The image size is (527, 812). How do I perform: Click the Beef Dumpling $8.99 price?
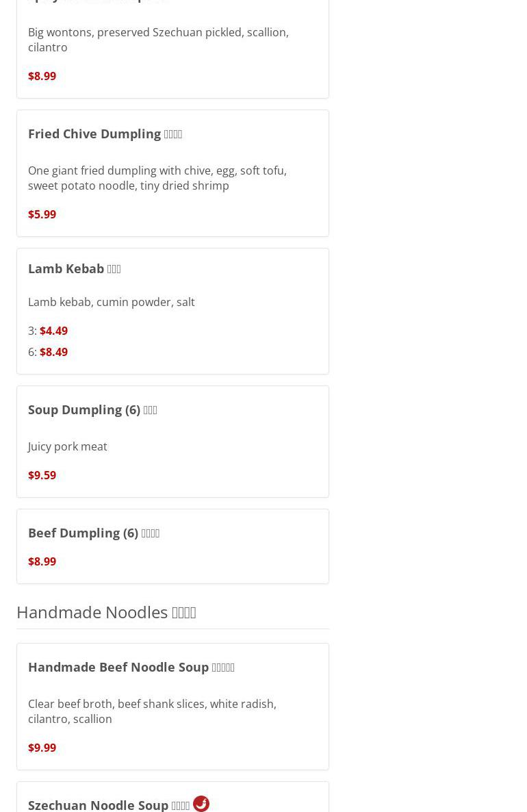(x=42, y=561)
